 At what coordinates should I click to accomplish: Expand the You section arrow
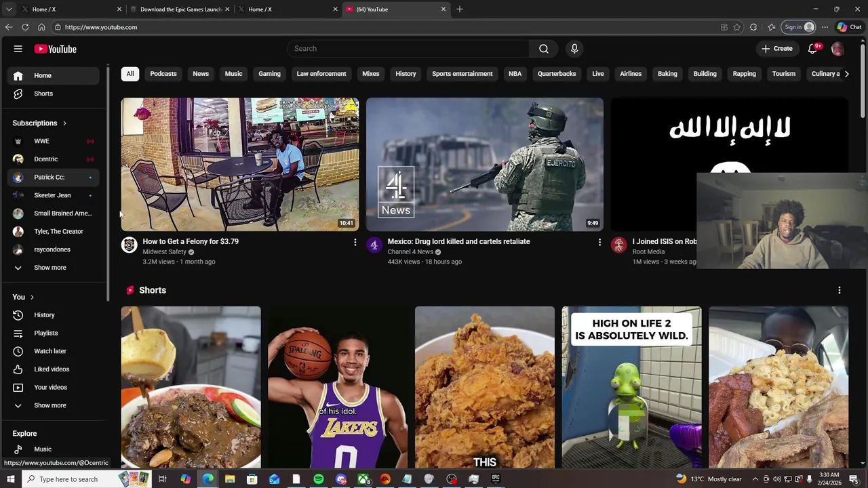[32, 297]
